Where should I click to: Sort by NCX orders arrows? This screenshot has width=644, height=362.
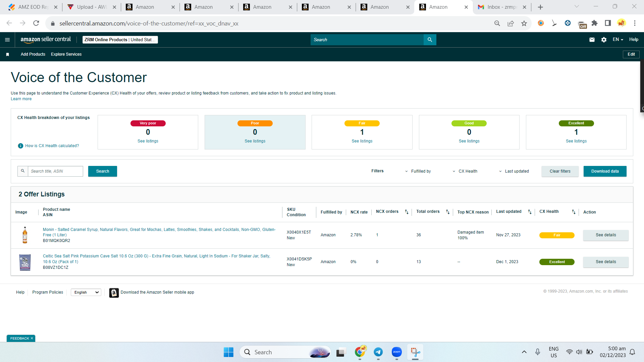click(407, 212)
